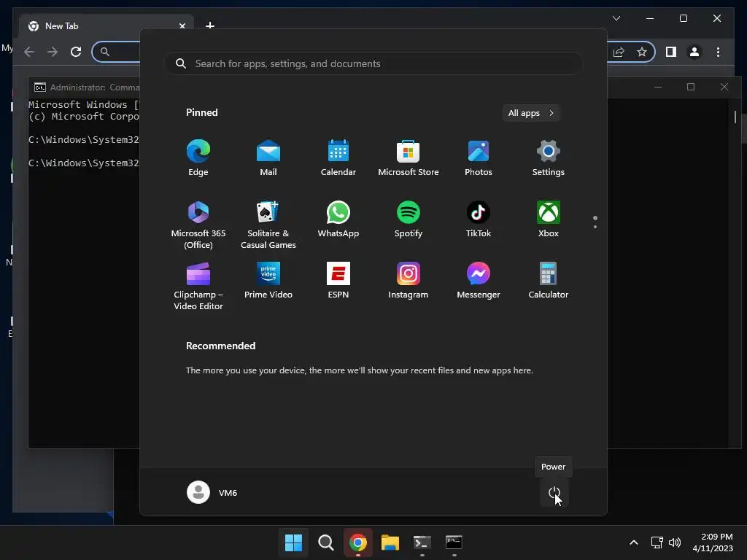Image resolution: width=747 pixels, height=560 pixels.
Task: Open volume control in system tray
Action: pyautogui.click(x=675, y=542)
